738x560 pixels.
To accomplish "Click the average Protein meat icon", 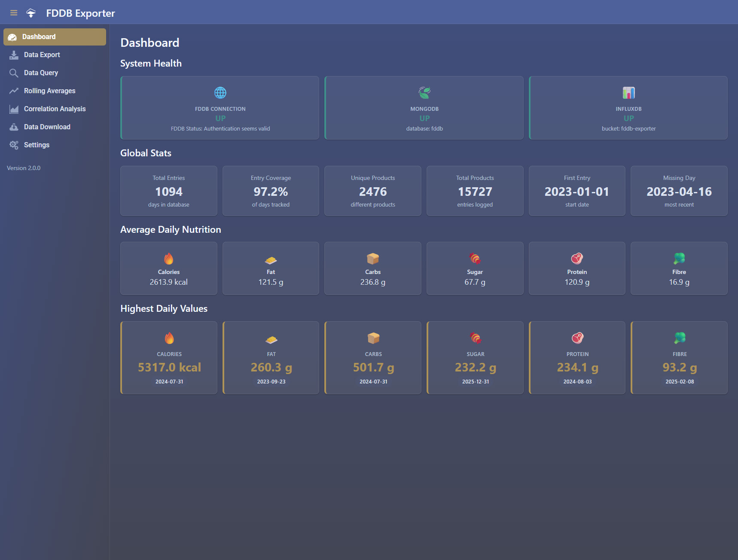I will 577,259.
